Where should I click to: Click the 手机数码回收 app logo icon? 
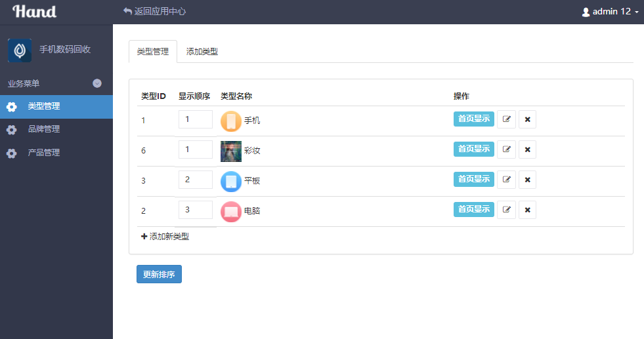point(20,50)
